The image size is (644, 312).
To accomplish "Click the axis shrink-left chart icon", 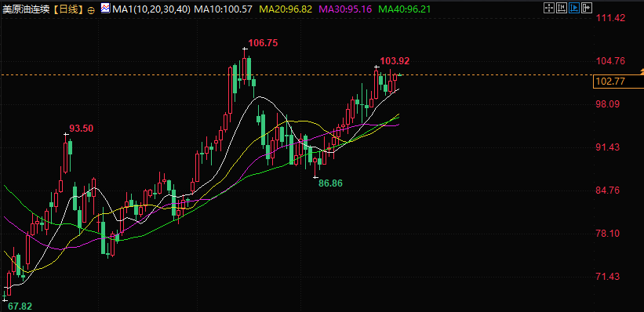I will coord(561,7).
